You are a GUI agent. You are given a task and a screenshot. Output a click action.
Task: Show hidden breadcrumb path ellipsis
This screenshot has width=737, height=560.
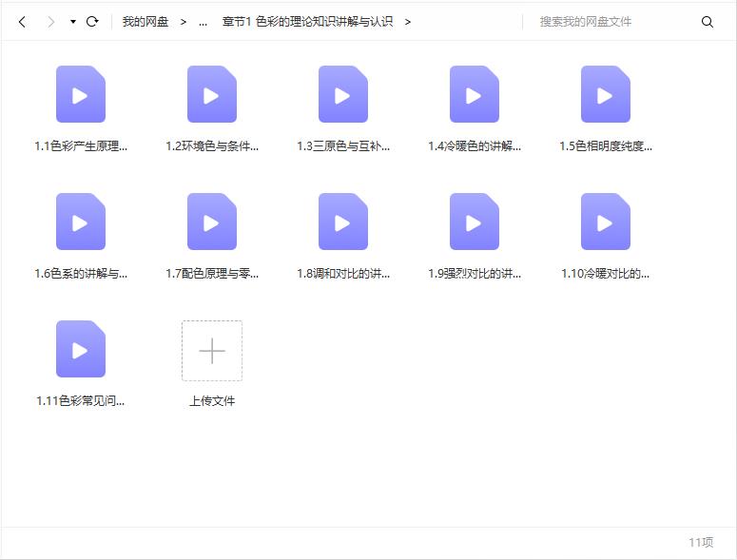[x=203, y=22]
